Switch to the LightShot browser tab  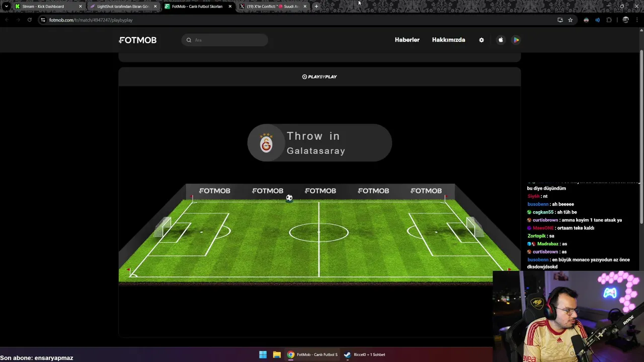coord(123,7)
